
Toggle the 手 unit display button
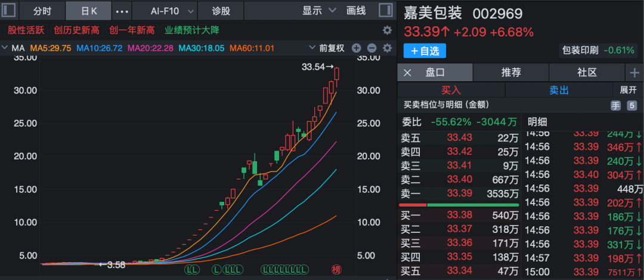pyautogui.click(x=615, y=106)
